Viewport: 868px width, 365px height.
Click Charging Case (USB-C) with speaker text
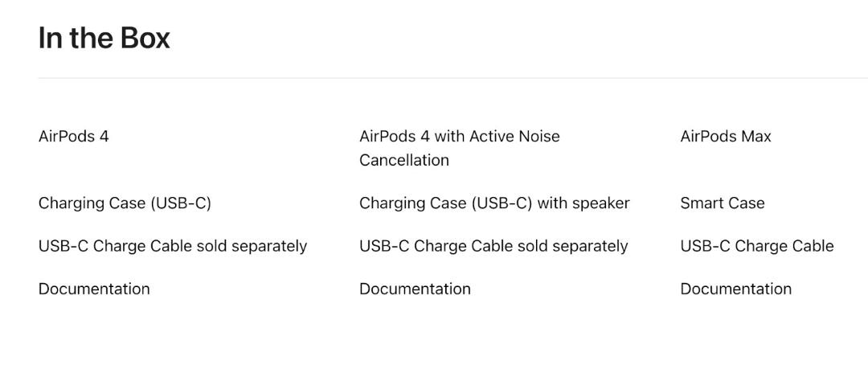pos(494,203)
